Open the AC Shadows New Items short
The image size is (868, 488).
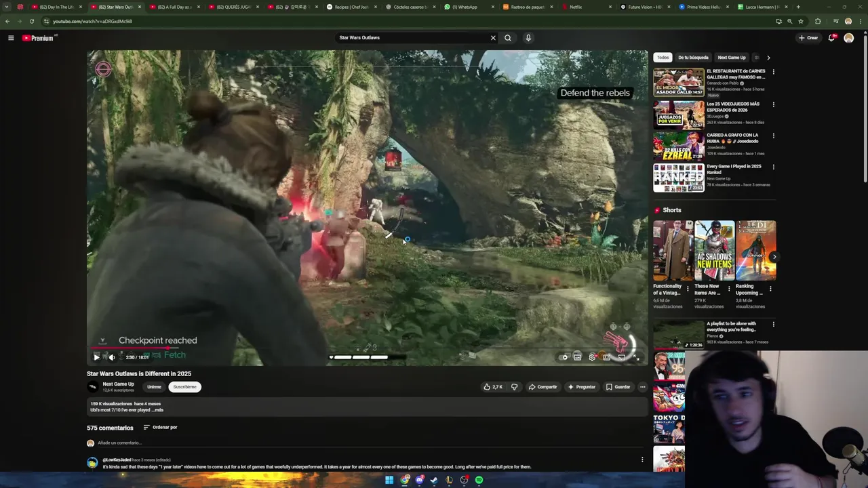pyautogui.click(x=714, y=250)
